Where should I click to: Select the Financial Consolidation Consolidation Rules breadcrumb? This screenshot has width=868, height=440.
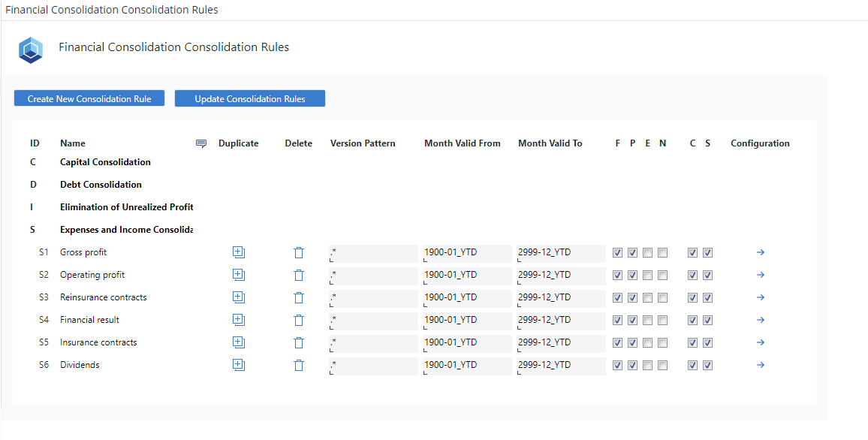click(x=110, y=9)
